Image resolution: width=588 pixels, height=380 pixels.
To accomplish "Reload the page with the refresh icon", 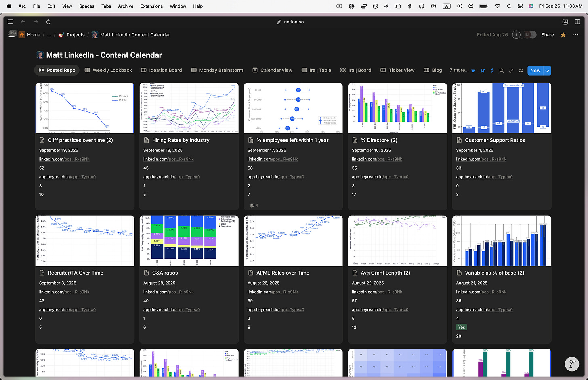I will [x=48, y=22].
